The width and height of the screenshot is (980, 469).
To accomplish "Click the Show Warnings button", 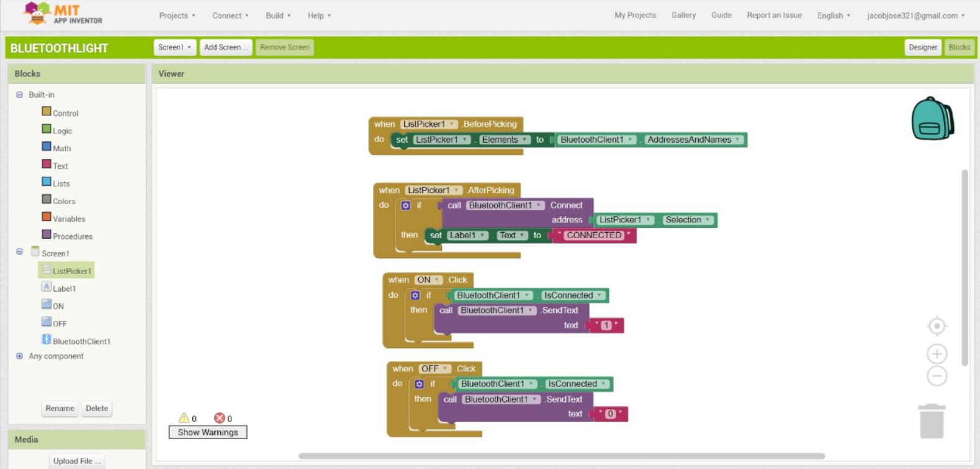I will 208,432.
